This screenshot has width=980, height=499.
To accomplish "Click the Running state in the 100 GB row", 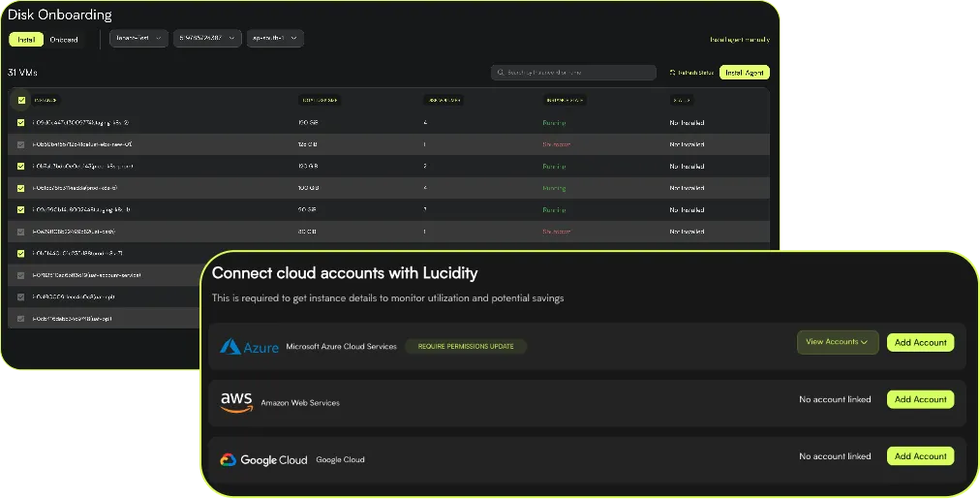I will point(554,188).
